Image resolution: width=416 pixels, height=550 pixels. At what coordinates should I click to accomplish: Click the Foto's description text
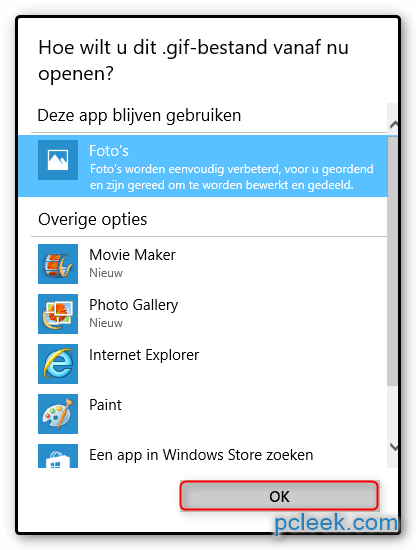coord(232,177)
